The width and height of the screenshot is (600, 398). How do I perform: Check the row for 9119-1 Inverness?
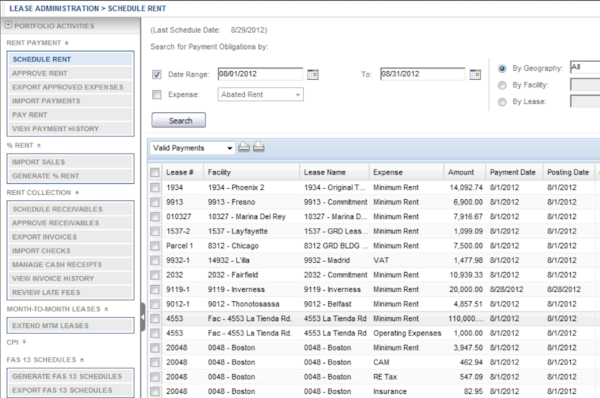coord(155,289)
